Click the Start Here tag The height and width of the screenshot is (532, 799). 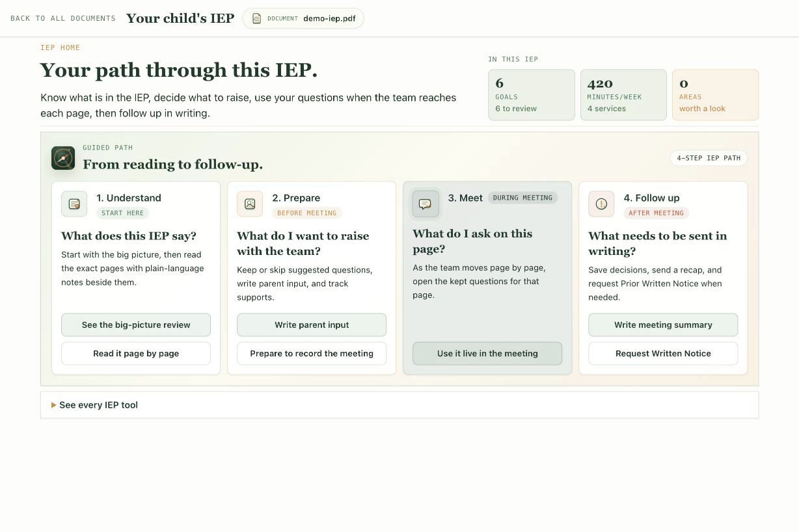(122, 213)
